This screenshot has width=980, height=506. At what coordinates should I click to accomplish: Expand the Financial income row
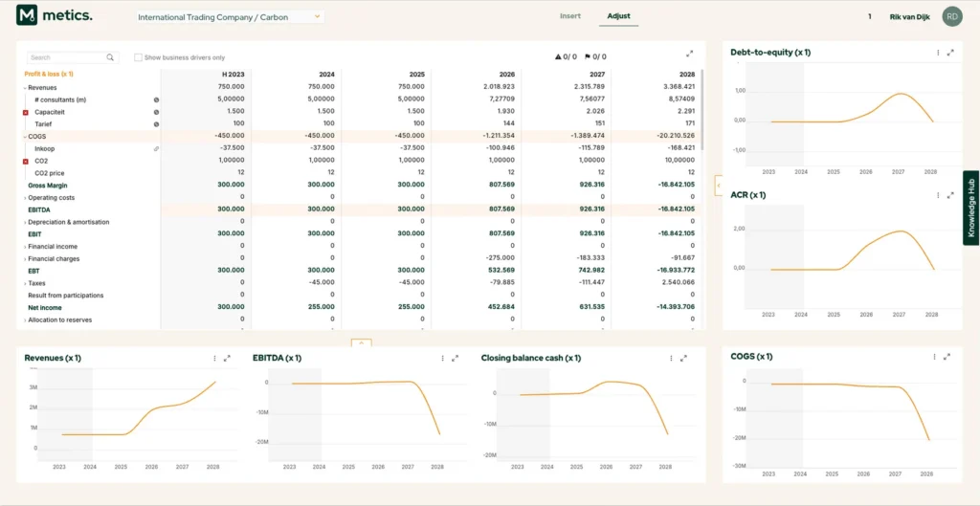pos(25,247)
